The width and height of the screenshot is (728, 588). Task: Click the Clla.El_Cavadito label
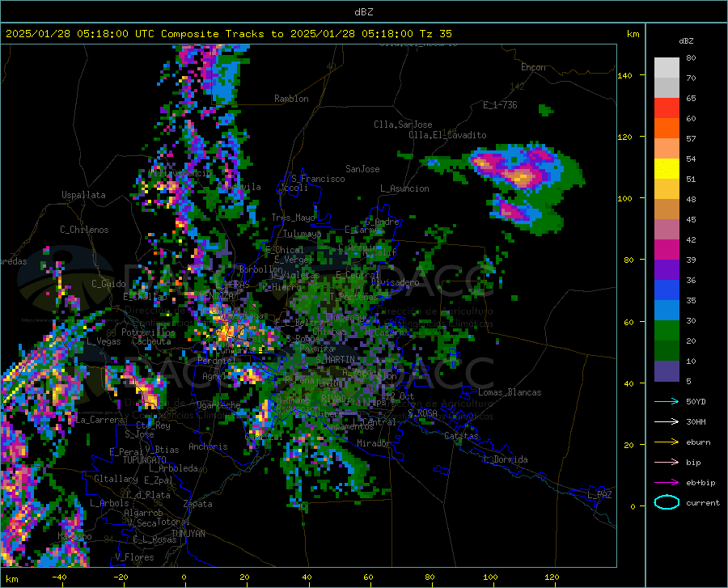tap(447, 135)
